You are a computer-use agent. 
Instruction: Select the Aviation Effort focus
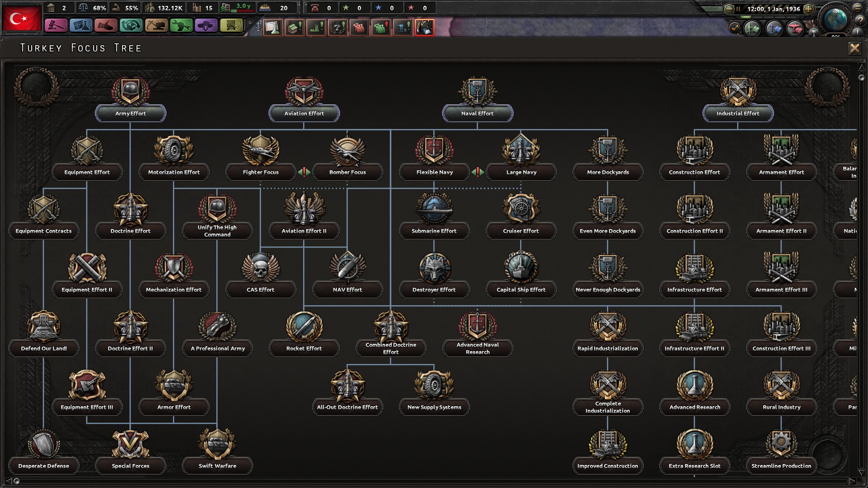click(304, 99)
